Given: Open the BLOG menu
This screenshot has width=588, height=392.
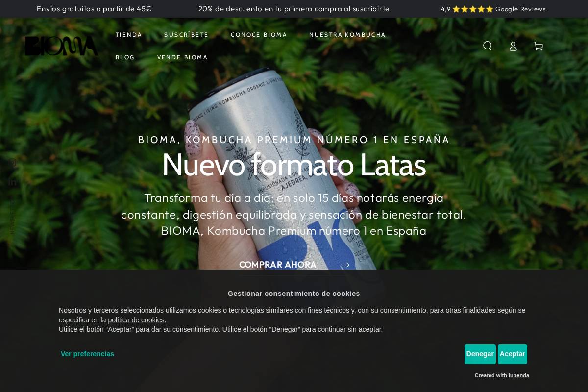Looking at the screenshot, I should pyautogui.click(x=125, y=57).
